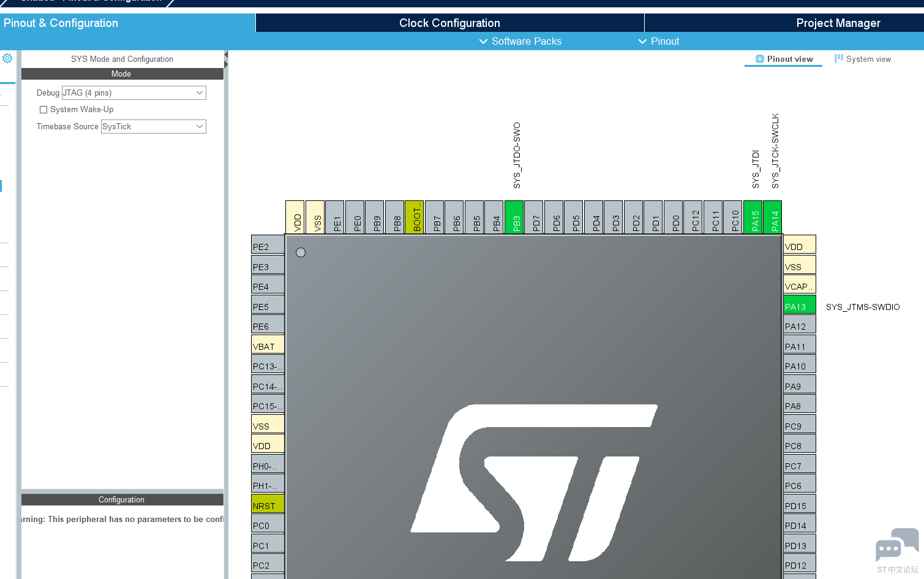Select green pin PA14 on the chip
The image size is (924, 579).
click(x=772, y=217)
